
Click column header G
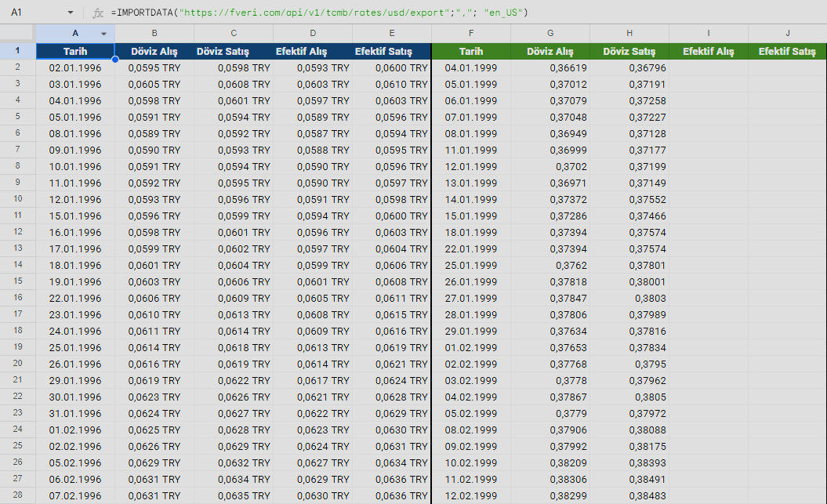(550, 34)
